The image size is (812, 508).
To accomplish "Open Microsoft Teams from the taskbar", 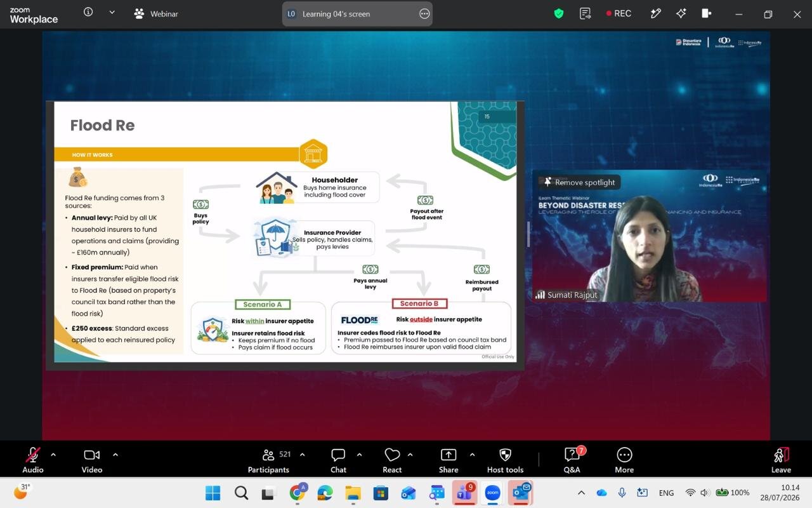I will click(x=464, y=493).
